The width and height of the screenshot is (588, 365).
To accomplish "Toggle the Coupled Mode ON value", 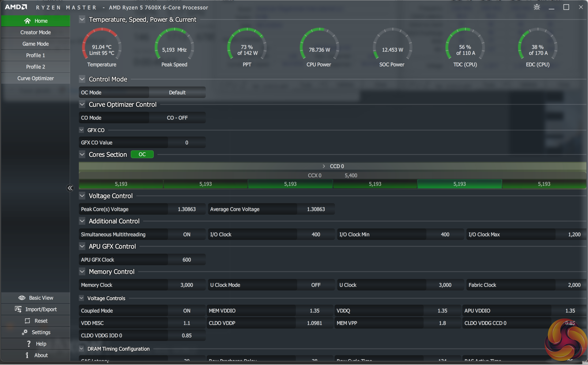I will pos(187,311).
